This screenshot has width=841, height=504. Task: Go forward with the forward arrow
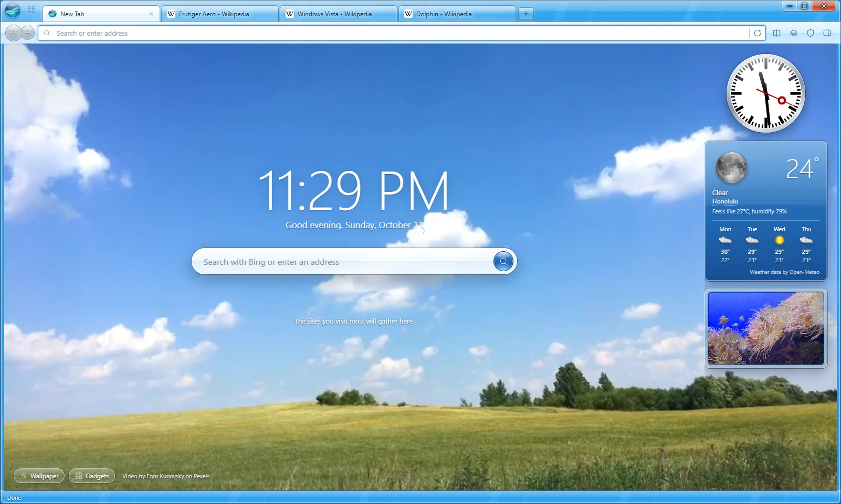pos(28,33)
